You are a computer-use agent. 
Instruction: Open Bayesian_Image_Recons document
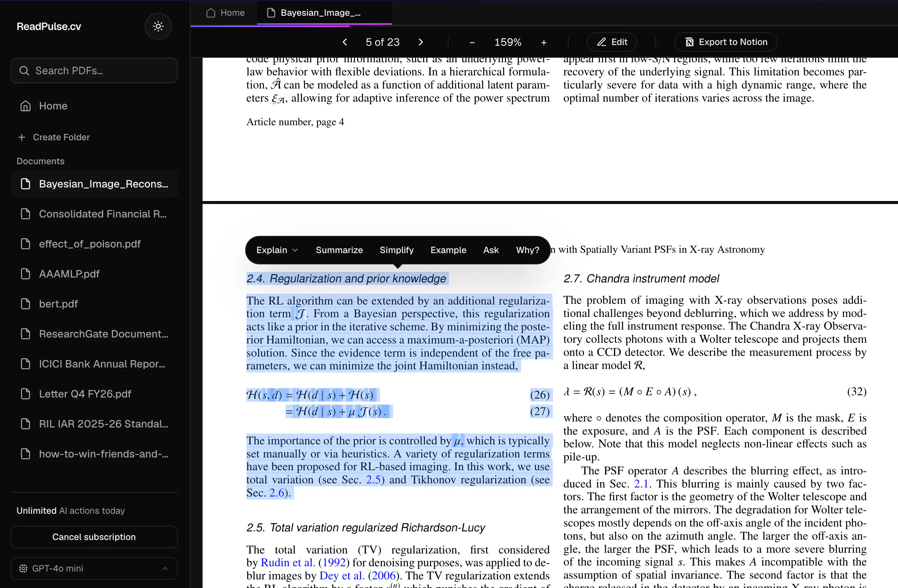[94, 184]
